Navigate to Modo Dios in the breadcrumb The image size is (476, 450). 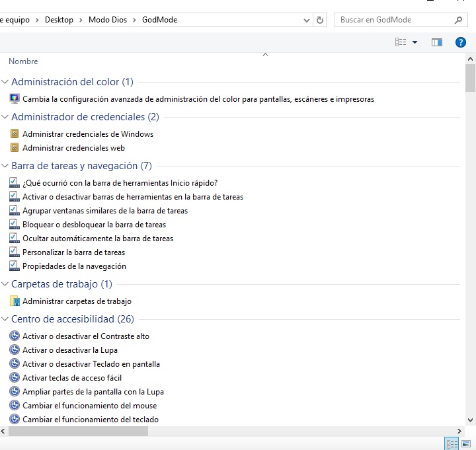point(108,20)
